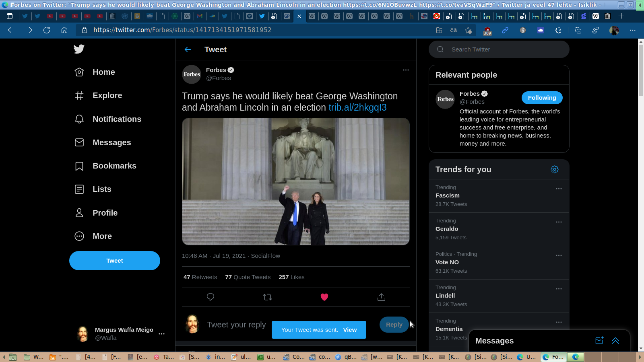Click the blue chain link extension icon

[x=505, y=30]
